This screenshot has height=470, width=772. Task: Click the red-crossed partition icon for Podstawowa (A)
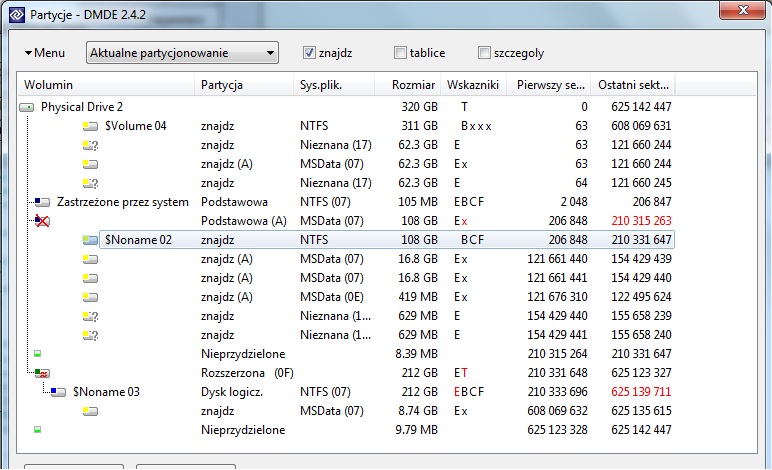(x=42, y=221)
